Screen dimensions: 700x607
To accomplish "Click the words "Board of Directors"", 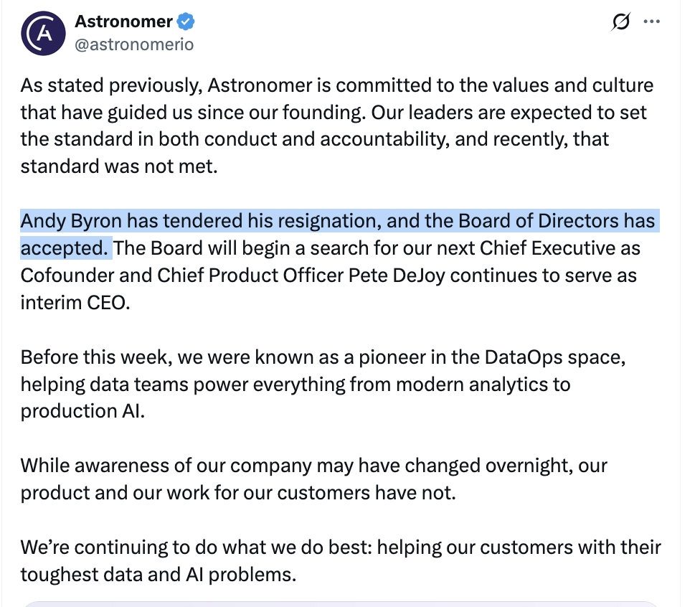I will pos(539,221).
